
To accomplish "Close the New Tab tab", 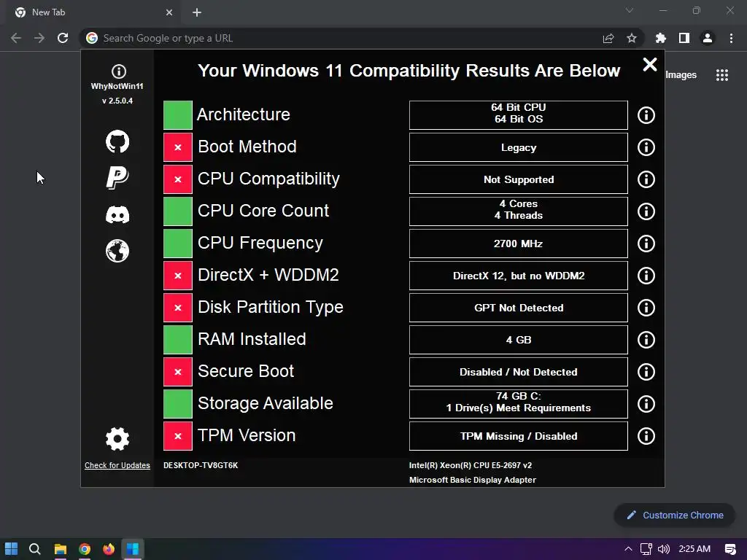I will pyautogui.click(x=169, y=12).
